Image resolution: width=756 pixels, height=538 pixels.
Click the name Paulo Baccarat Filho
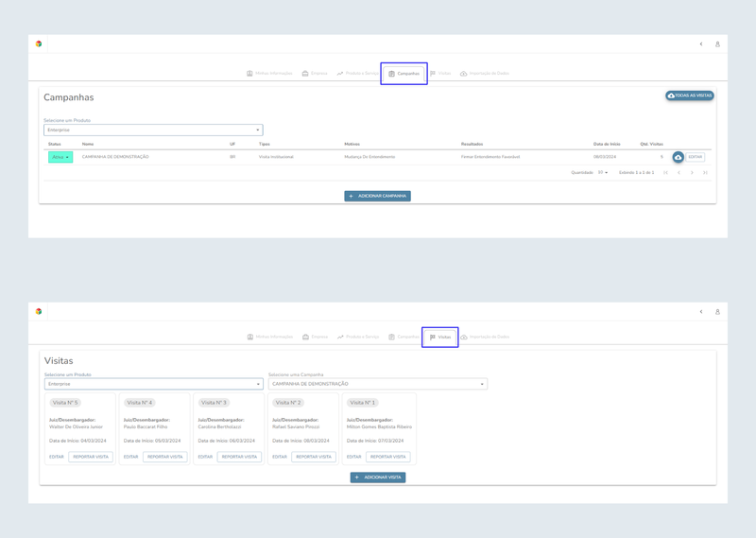tap(146, 427)
